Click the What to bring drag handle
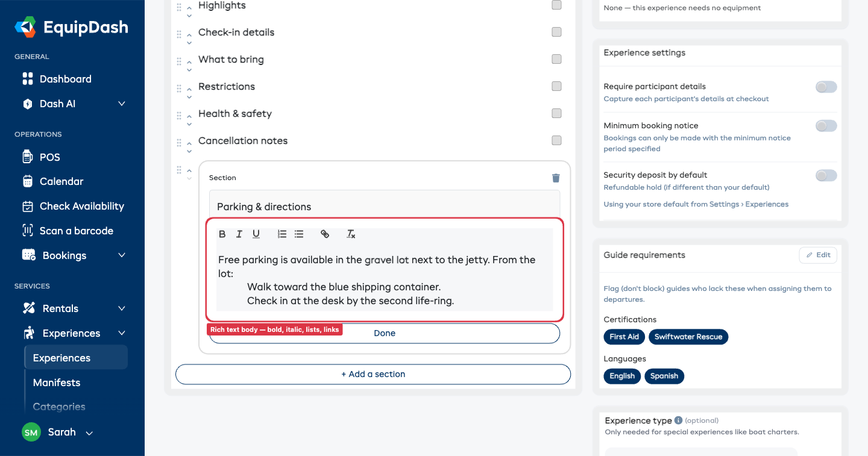Image resolution: width=868 pixels, height=456 pixels. point(179,61)
